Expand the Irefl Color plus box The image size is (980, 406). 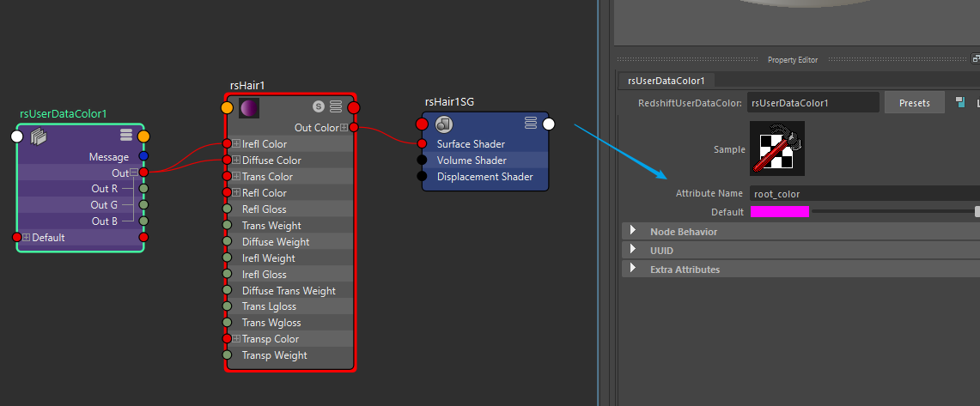[x=236, y=143]
